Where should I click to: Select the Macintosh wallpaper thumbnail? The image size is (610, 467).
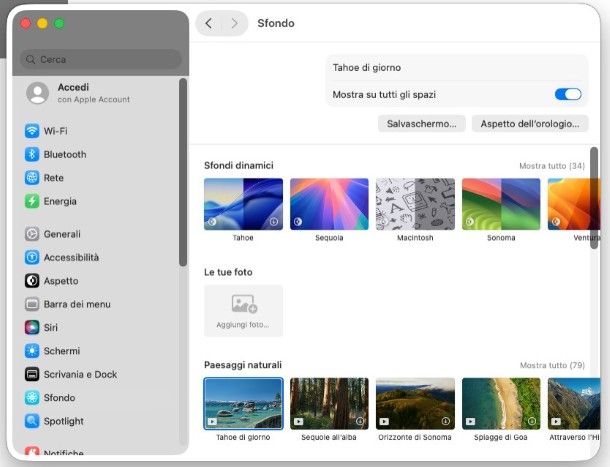tap(415, 204)
